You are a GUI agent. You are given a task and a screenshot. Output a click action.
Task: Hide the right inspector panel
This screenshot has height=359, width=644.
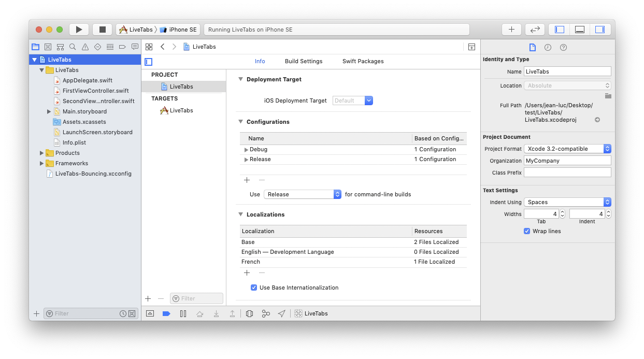tap(600, 30)
